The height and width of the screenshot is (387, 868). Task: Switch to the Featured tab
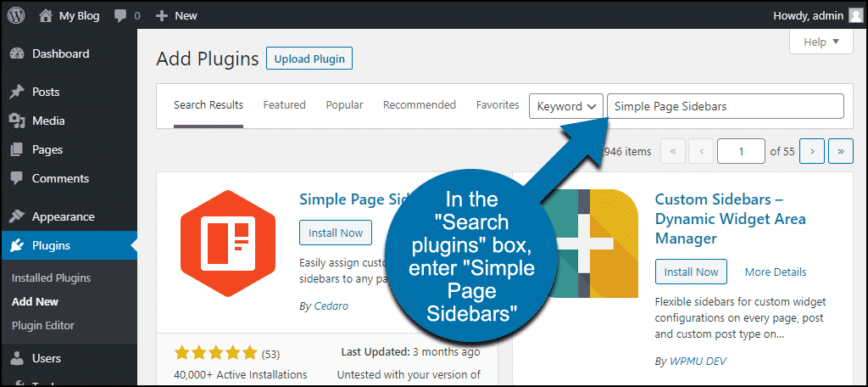point(284,105)
